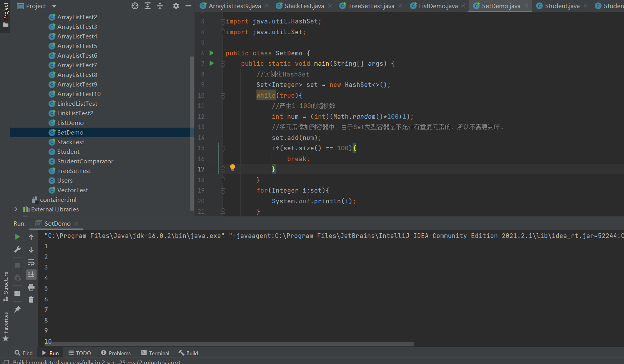Click the java.exe command line in console

[x=333, y=236]
